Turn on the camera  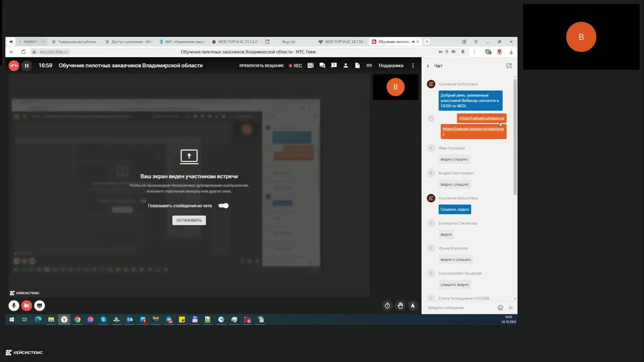[x=27, y=306]
